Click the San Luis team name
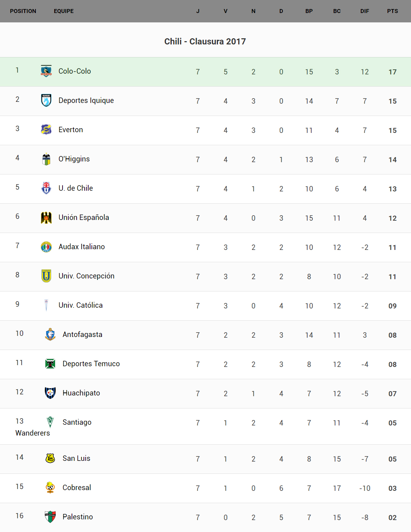The height and width of the screenshot is (532, 411). 76,458
